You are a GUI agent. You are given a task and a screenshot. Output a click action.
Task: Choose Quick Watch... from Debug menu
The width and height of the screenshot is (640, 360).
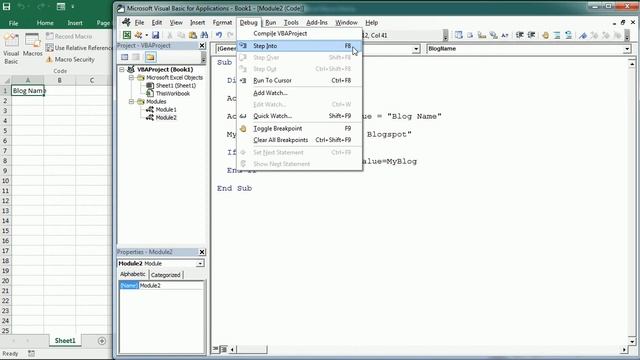click(300, 116)
